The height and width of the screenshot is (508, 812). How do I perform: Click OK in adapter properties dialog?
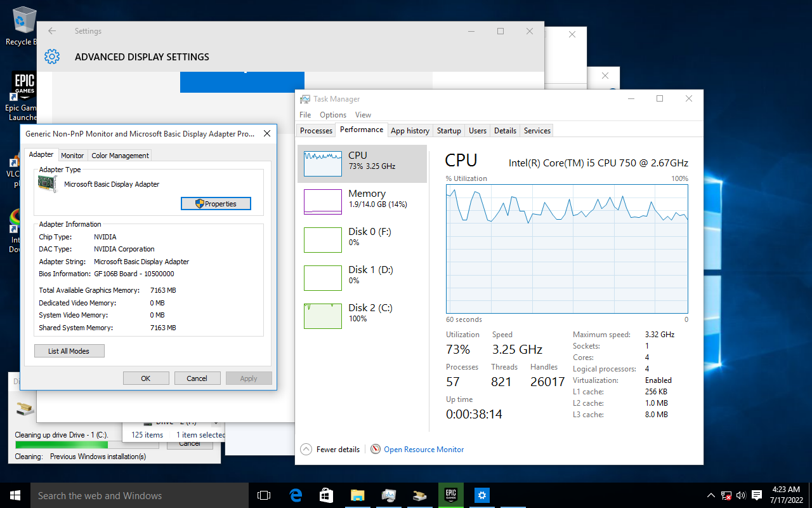146,378
